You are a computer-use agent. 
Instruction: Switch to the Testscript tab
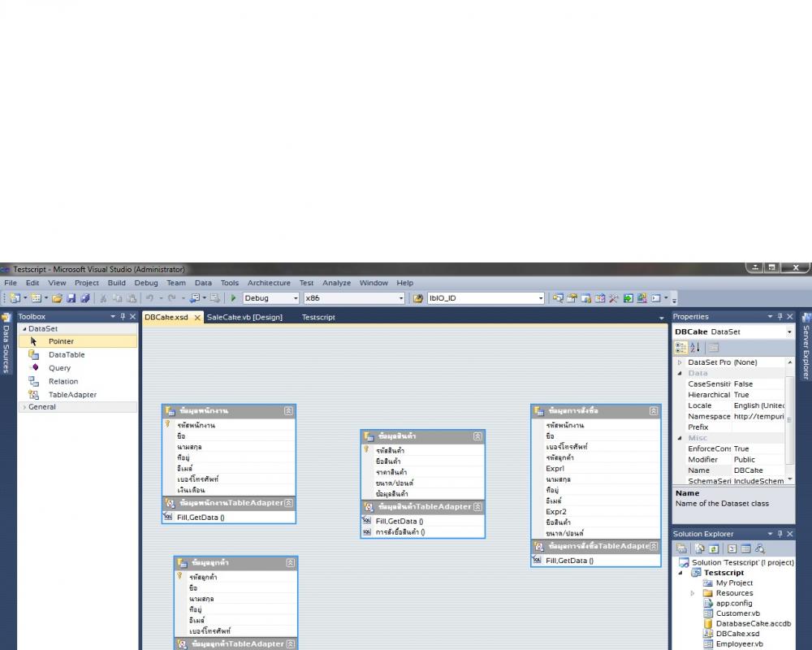point(318,317)
